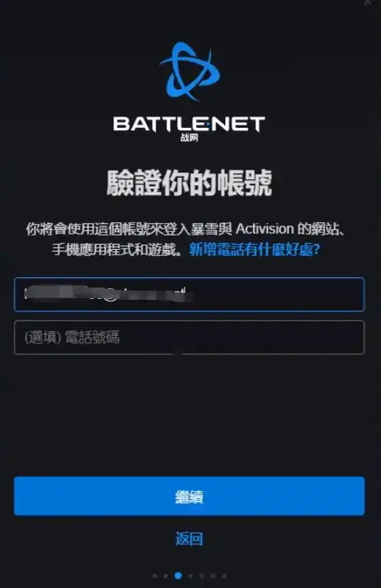The image size is (381, 588).
Task: Click the highlighted blue third progress dot
Action: click(178, 575)
